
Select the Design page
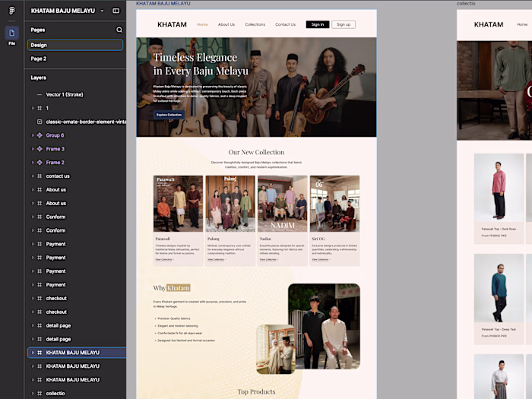(75, 45)
